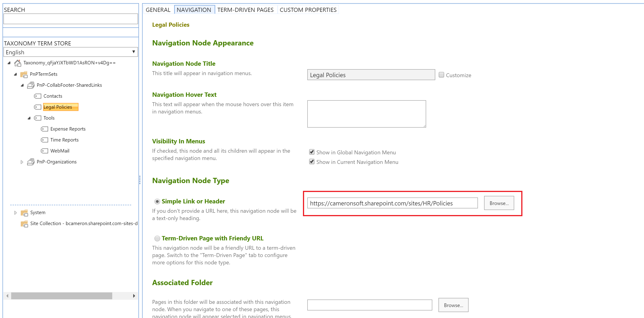Viewport: 644px width, 318px height.
Task: Collapse the Tools term node
Action: coord(29,118)
